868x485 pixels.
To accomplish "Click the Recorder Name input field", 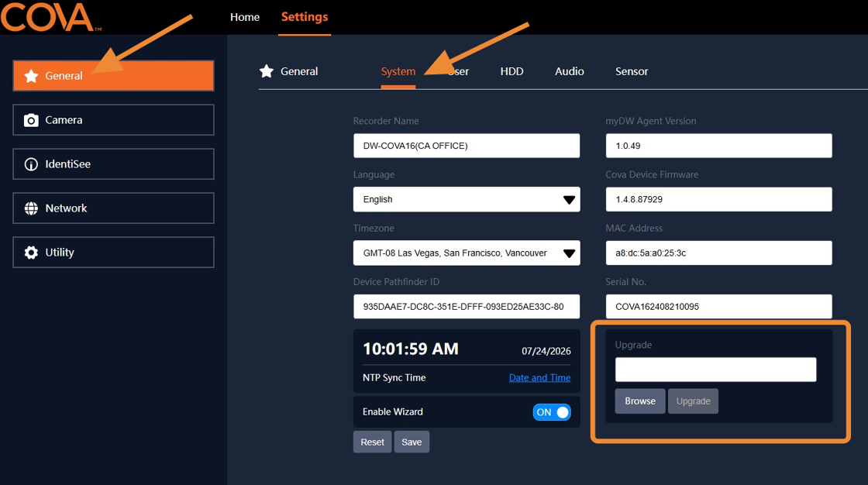I will 467,146.
